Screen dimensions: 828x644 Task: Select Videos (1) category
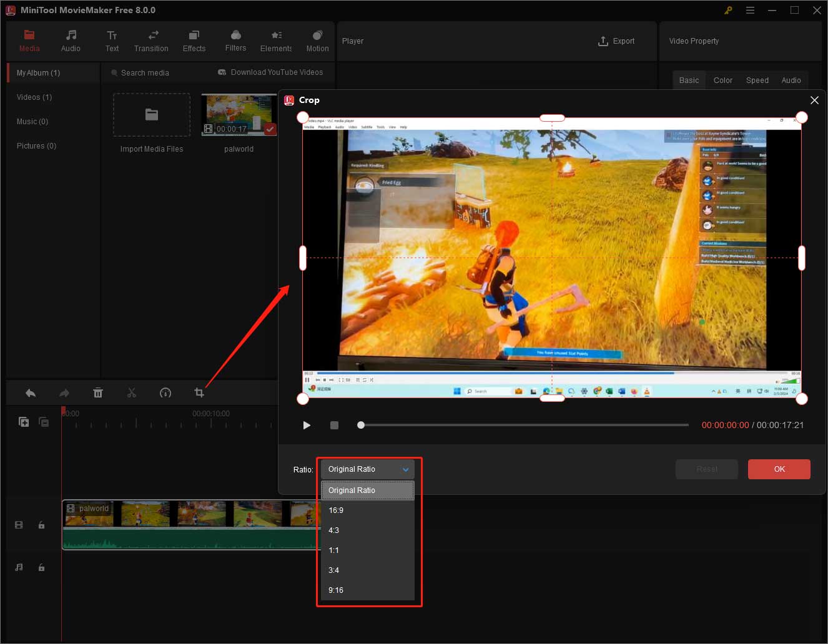pos(34,97)
